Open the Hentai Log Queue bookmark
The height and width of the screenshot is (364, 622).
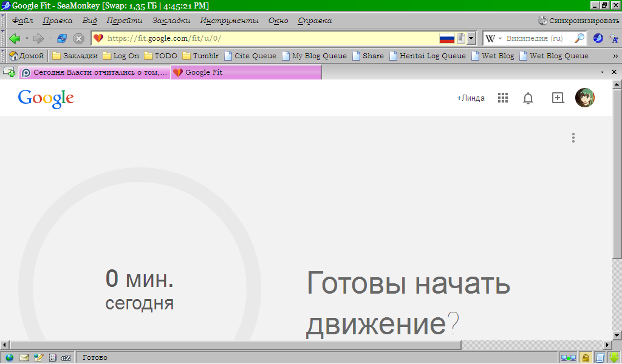point(428,56)
